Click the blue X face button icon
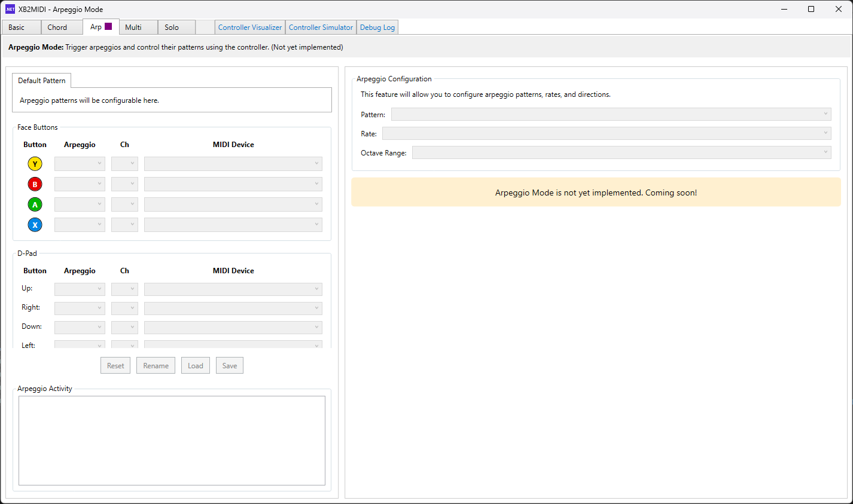The height and width of the screenshot is (504, 853). tap(35, 225)
